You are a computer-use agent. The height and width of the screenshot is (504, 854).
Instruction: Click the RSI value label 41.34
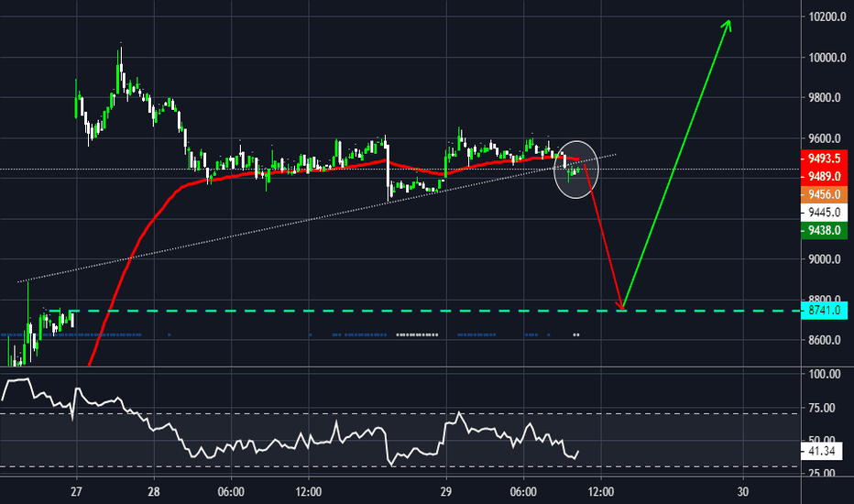tap(821, 451)
